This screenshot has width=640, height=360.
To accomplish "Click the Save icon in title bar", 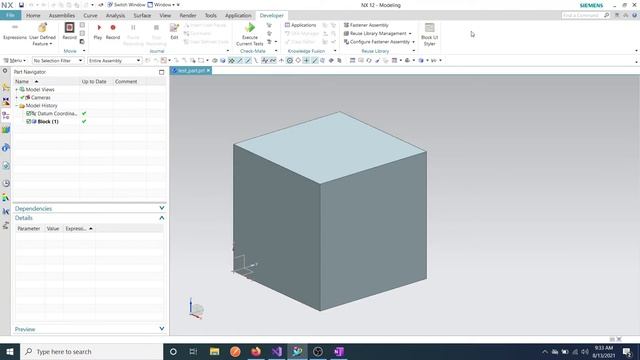I will coord(21,5).
